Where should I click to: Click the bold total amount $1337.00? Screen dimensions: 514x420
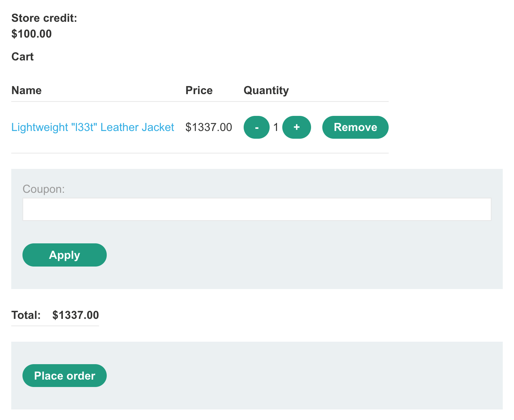coord(75,315)
